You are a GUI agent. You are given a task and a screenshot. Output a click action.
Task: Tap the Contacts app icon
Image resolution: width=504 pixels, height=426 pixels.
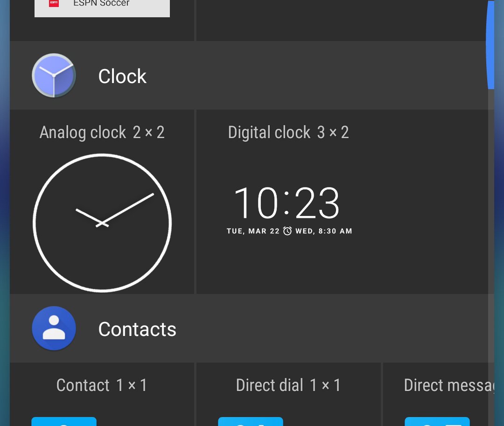pos(54,328)
